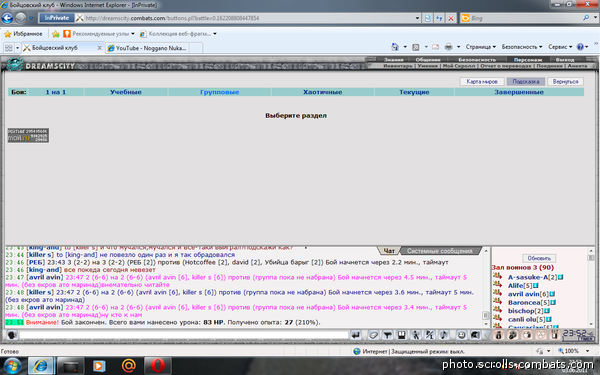The width and height of the screenshot is (600, 375).
Task: Open the Страница dropdown menu
Action: tap(481, 47)
